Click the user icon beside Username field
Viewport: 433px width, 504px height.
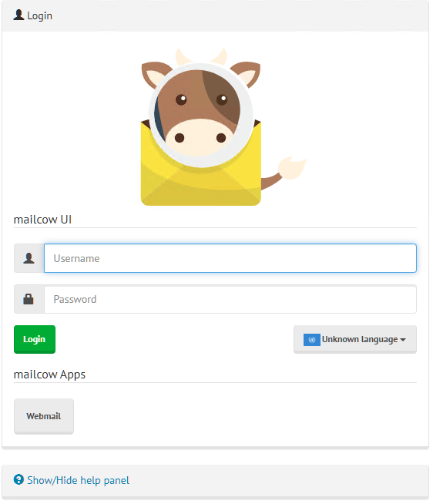29,258
